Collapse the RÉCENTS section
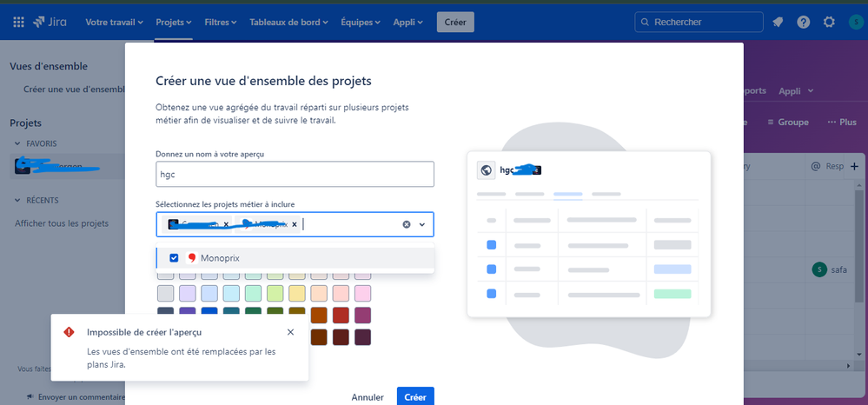 (16, 200)
